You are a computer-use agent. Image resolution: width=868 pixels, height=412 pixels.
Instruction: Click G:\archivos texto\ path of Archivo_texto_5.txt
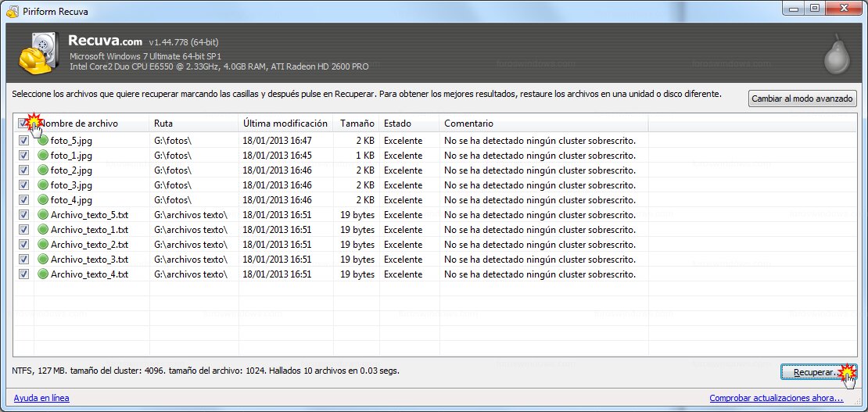[191, 215]
